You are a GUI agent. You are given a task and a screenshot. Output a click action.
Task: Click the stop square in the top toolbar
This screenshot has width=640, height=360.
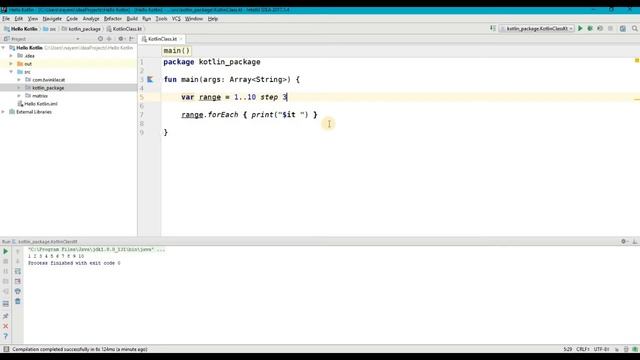610,29
